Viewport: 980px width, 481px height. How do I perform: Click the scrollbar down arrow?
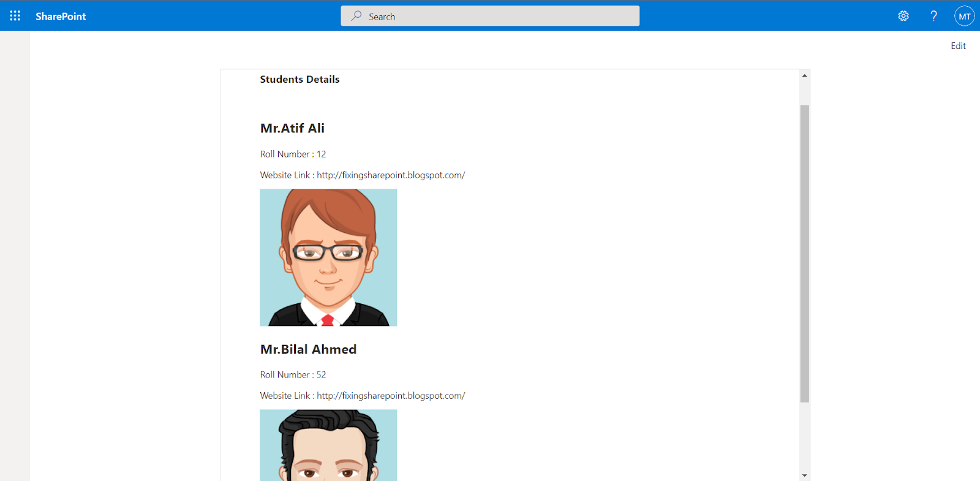805,475
